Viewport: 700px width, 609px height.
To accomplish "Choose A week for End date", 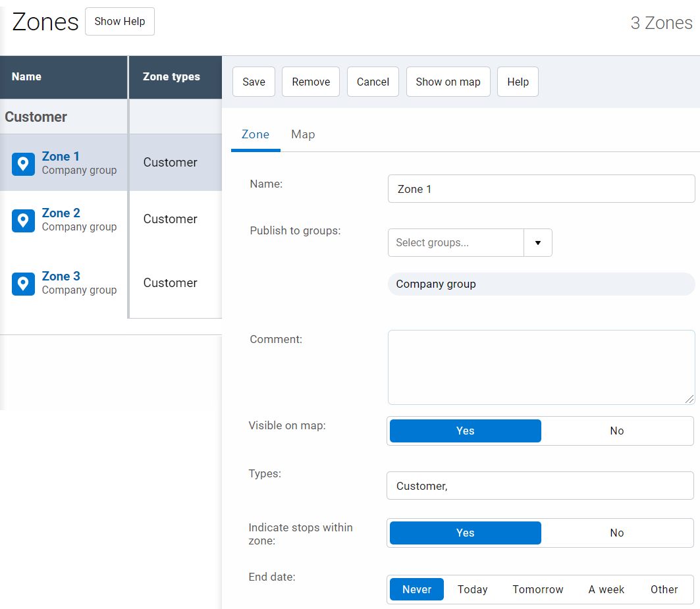I will click(606, 589).
